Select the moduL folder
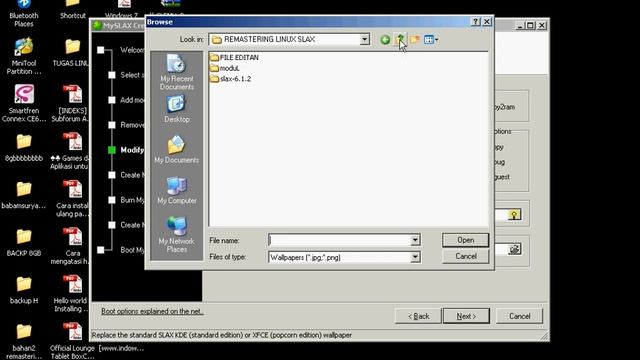The width and height of the screenshot is (640, 360). pyautogui.click(x=224, y=68)
